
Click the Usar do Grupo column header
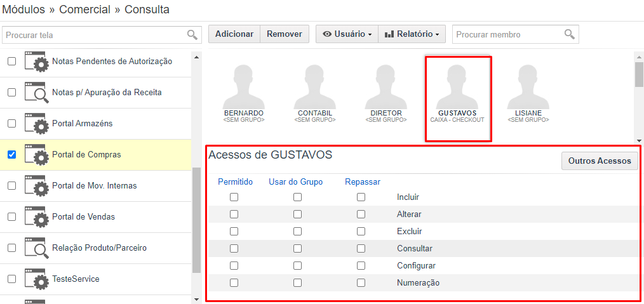click(x=296, y=182)
